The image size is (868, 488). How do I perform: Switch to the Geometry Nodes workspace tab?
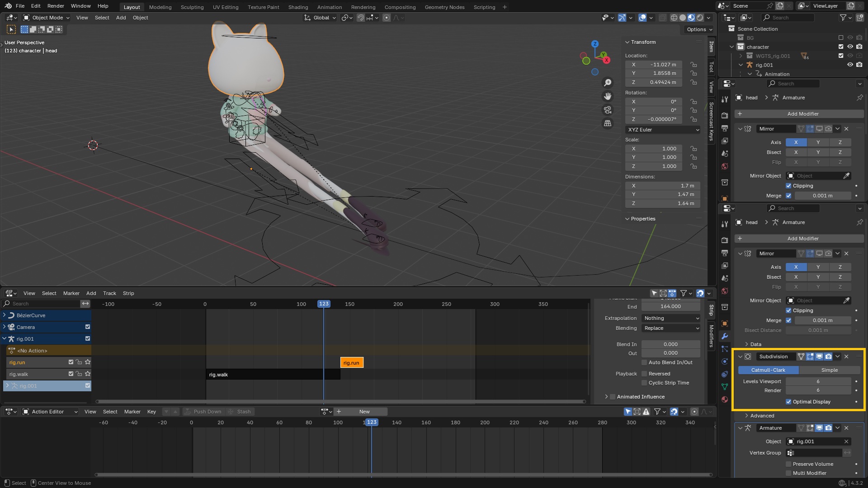444,7
